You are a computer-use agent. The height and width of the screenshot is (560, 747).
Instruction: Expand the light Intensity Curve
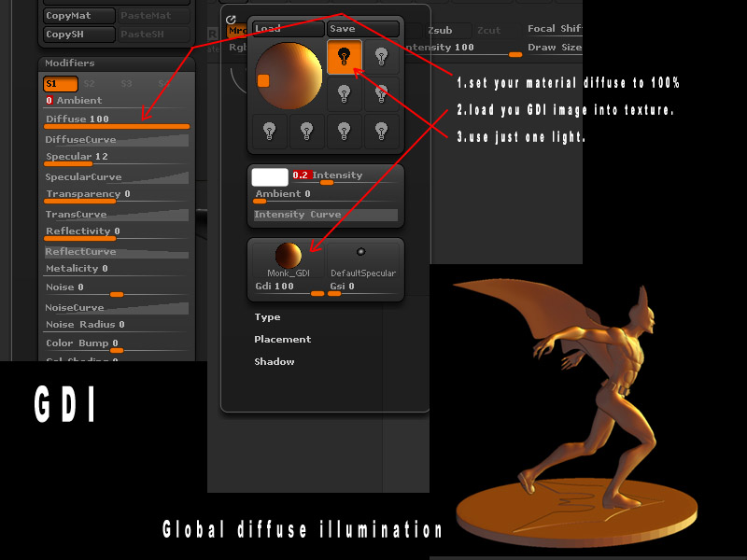tap(326, 215)
